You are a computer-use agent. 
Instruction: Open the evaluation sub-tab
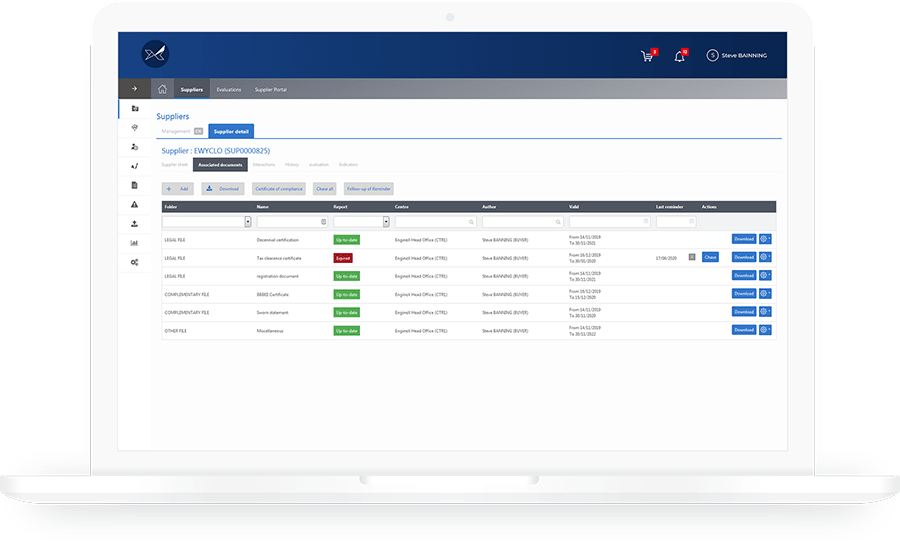[319, 165]
